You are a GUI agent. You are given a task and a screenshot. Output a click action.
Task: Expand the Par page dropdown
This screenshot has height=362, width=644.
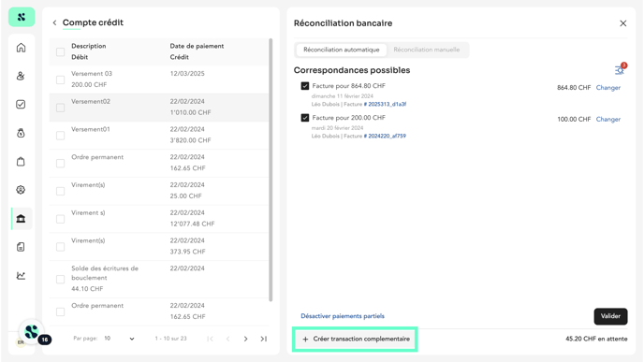(x=120, y=339)
